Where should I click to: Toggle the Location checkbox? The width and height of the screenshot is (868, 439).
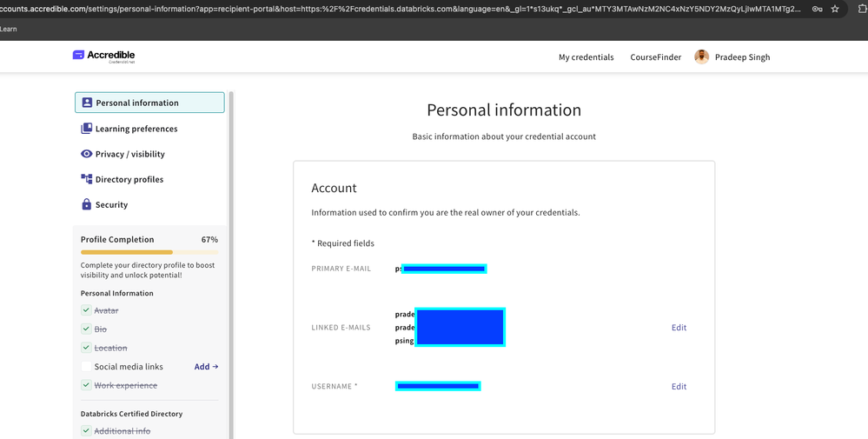click(86, 348)
